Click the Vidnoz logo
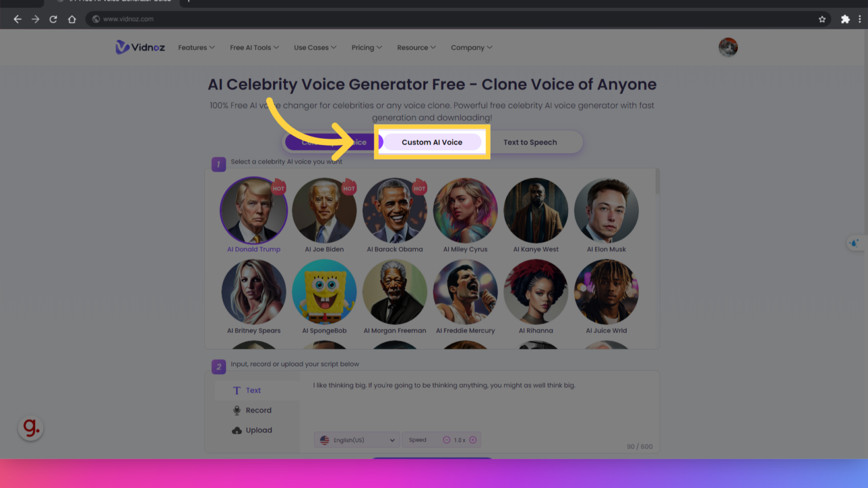Image resolution: width=868 pixels, height=488 pixels. (x=140, y=47)
